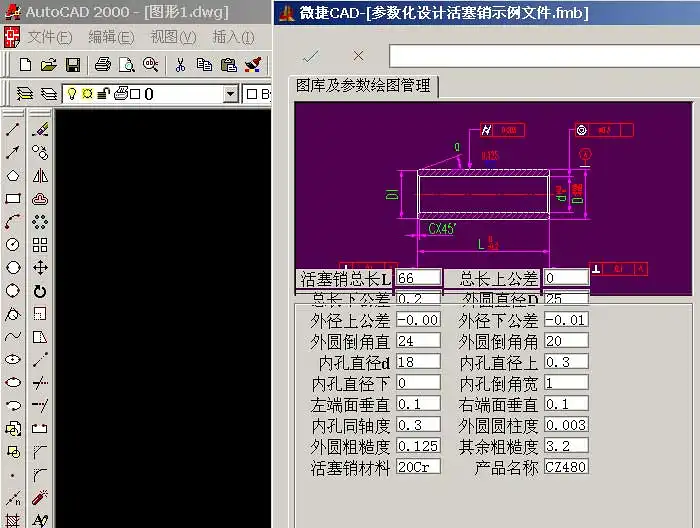Click the Copy to clipboard icon

(204, 65)
